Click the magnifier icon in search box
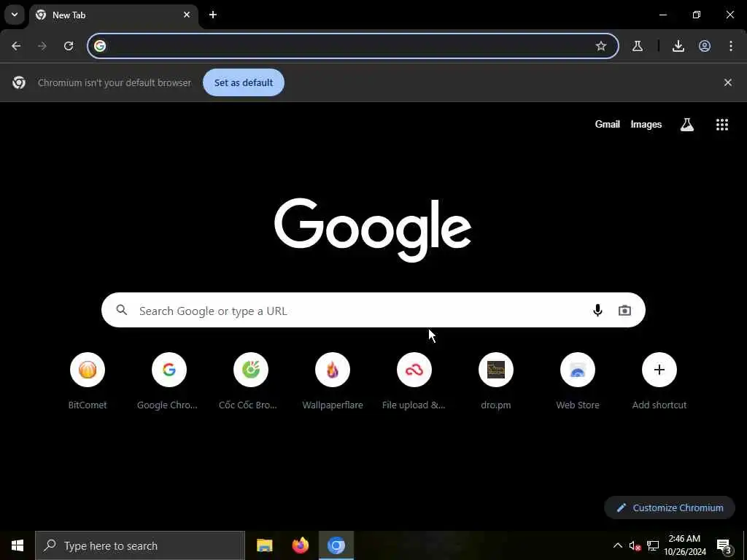Viewport: 747px width, 560px height. click(x=122, y=310)
